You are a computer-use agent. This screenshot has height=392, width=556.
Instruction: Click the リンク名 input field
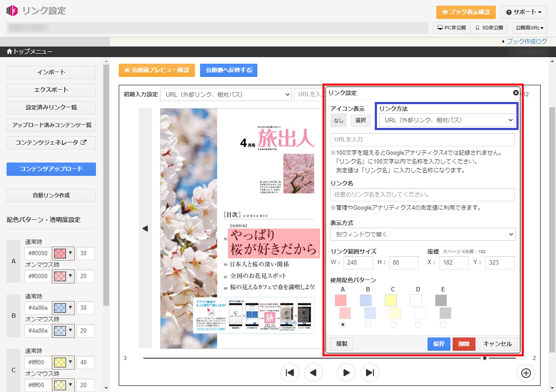(422, 194)
